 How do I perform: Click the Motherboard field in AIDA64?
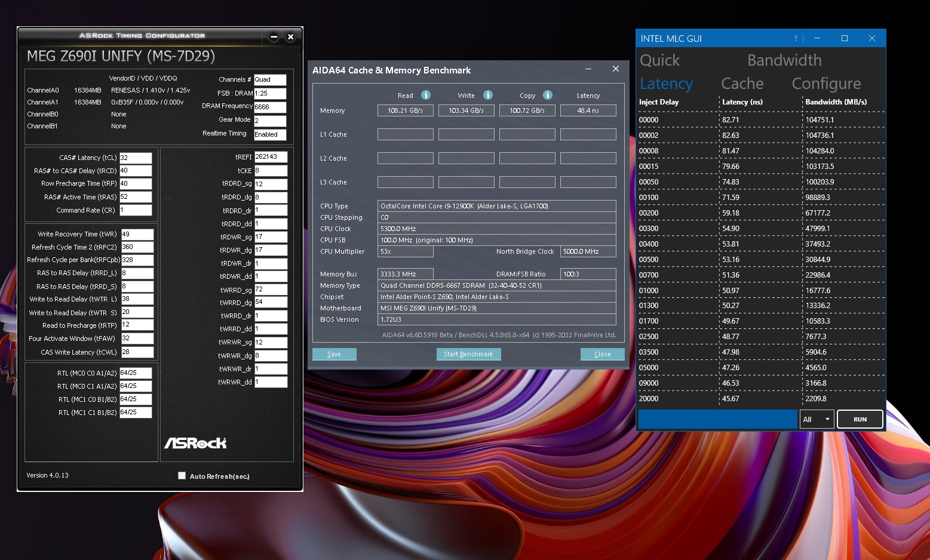click(497, 308)
